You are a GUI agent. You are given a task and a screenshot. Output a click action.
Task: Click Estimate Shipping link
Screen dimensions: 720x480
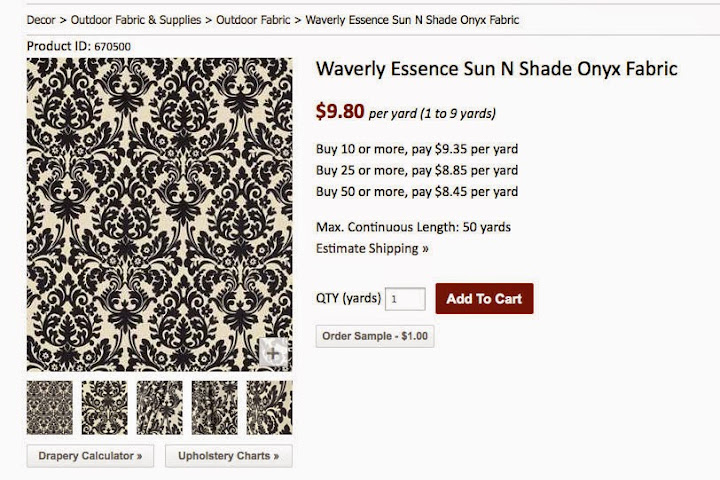(372, 248)
